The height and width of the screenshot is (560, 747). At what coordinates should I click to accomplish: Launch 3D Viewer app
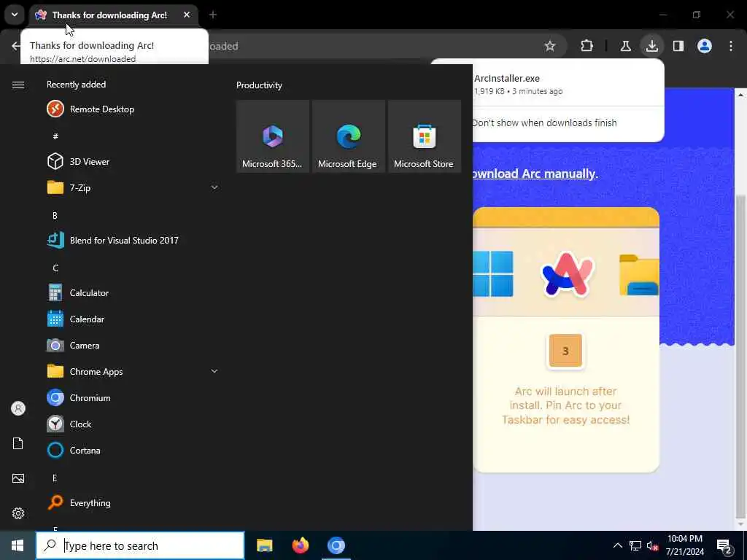click(x=133, y=161)
